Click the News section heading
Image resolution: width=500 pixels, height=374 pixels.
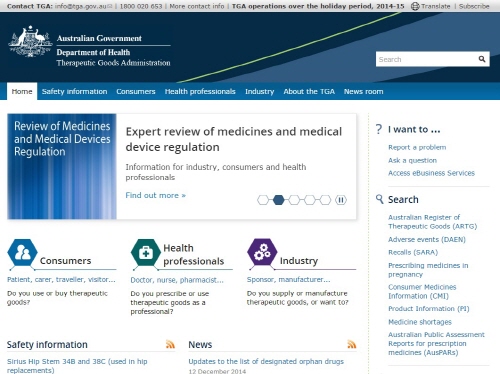click(200, 344)
